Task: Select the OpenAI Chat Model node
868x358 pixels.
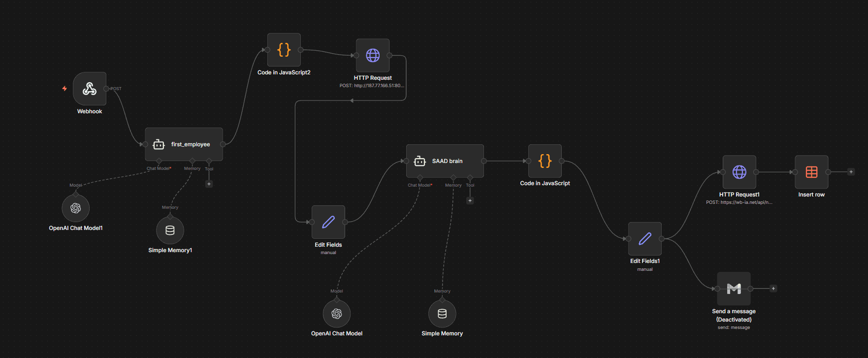Action: click(337, 314)
